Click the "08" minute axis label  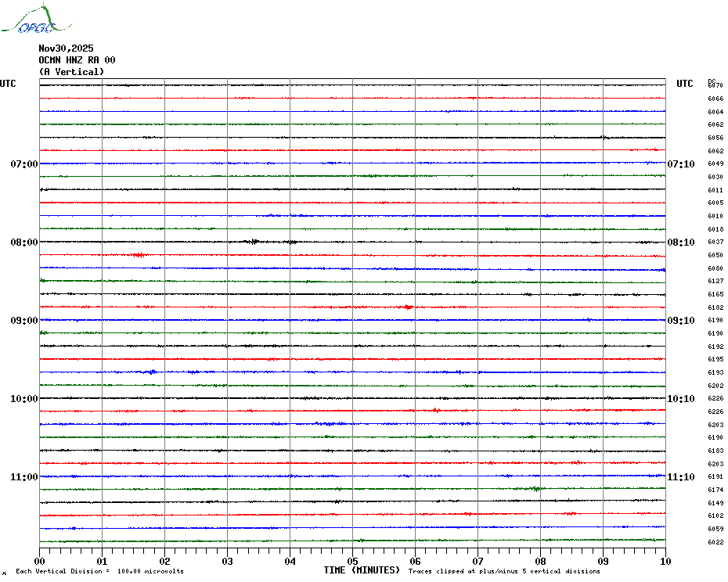[540, 562]
